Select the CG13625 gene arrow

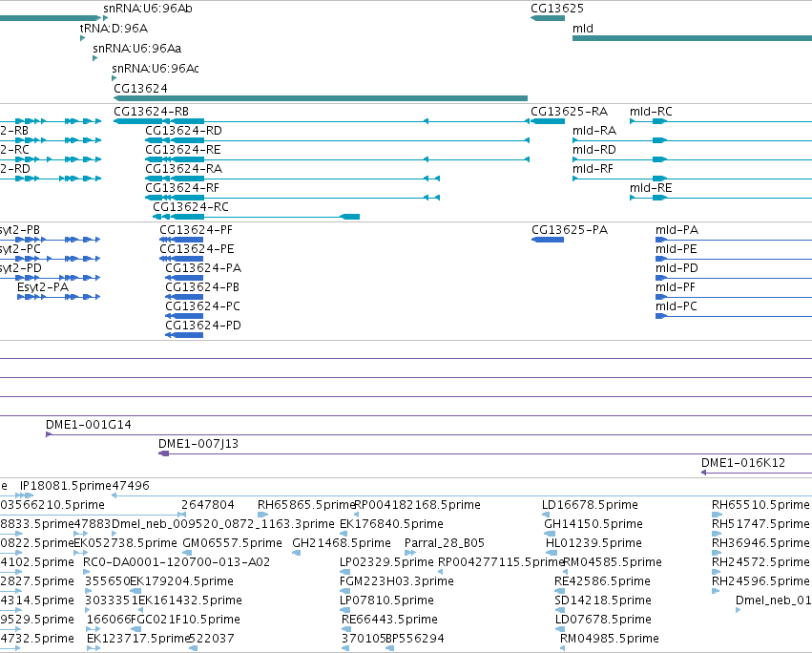548,18
